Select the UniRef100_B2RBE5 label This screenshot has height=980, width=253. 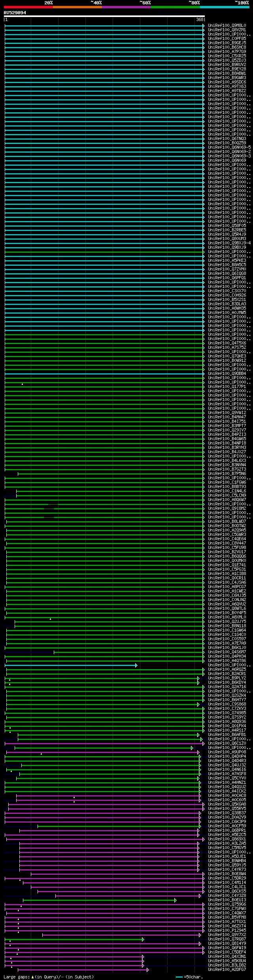tap(227, 230)
